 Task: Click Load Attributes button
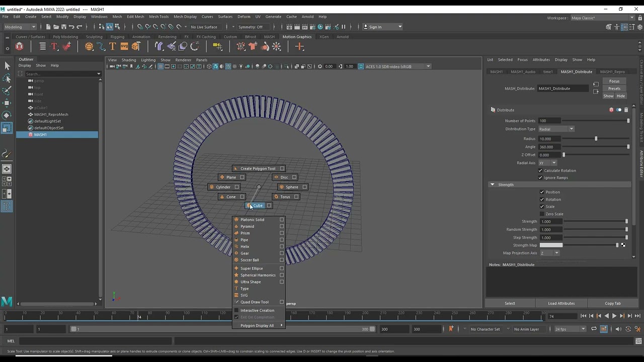pos(561,303)
